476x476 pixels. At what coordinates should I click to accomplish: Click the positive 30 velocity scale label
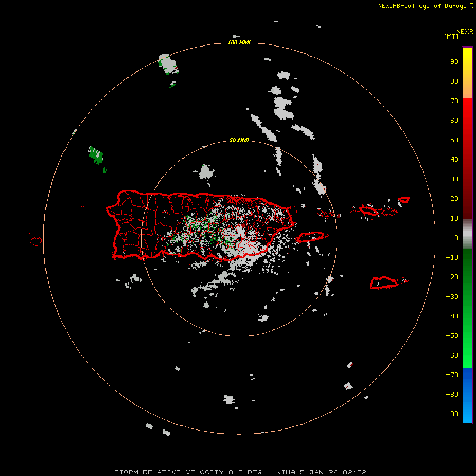click(x=454, y=179)
